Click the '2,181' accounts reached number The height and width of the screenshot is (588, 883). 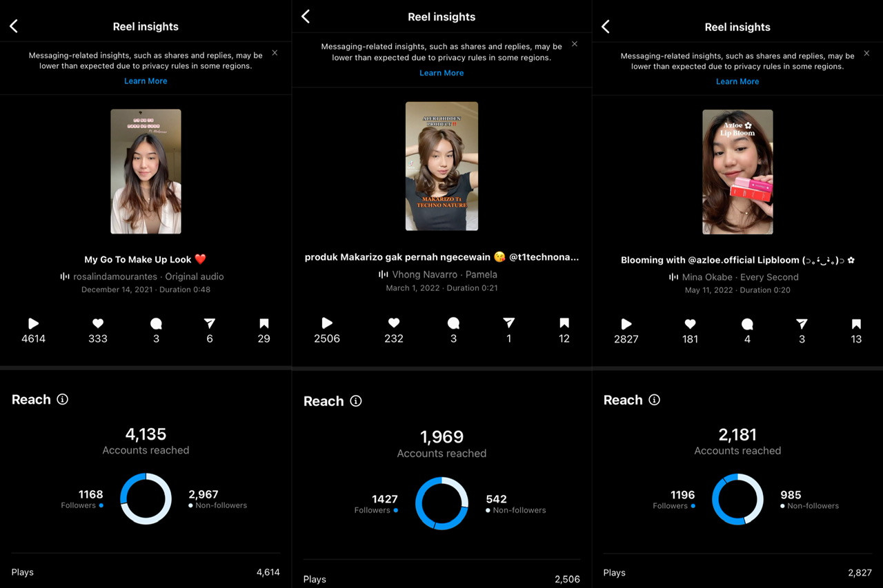[x=737, y=435]
